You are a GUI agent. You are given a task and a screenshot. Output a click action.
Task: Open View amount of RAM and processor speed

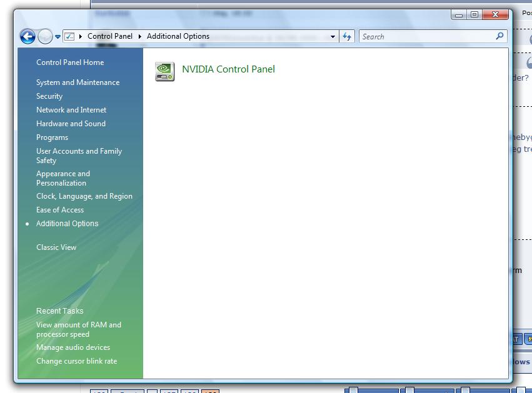(x=79, y=330)
